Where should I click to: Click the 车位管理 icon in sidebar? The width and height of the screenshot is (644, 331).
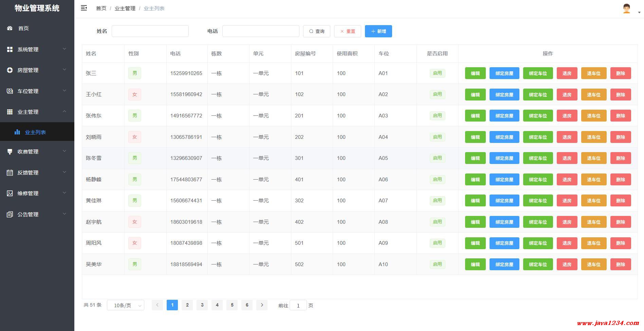point(10,91)
